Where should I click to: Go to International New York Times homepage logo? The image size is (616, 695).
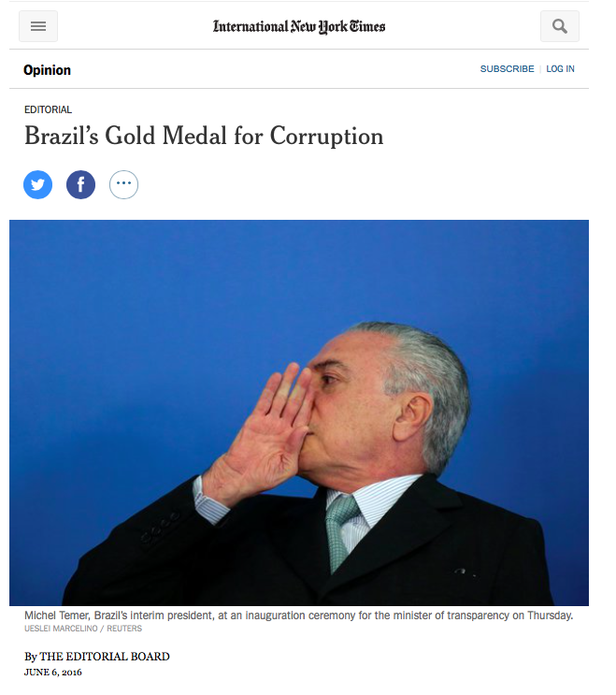(x=299, y=26)
